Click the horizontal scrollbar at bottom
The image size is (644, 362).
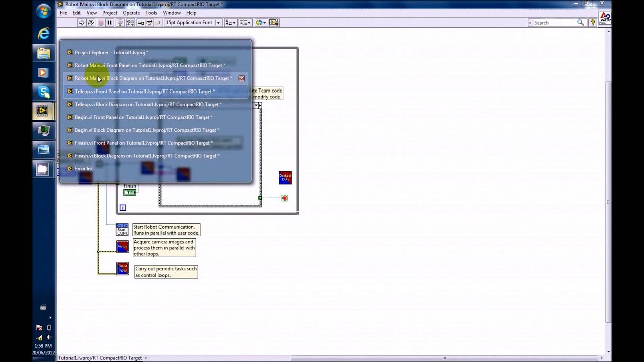click(x=444, y=358)
